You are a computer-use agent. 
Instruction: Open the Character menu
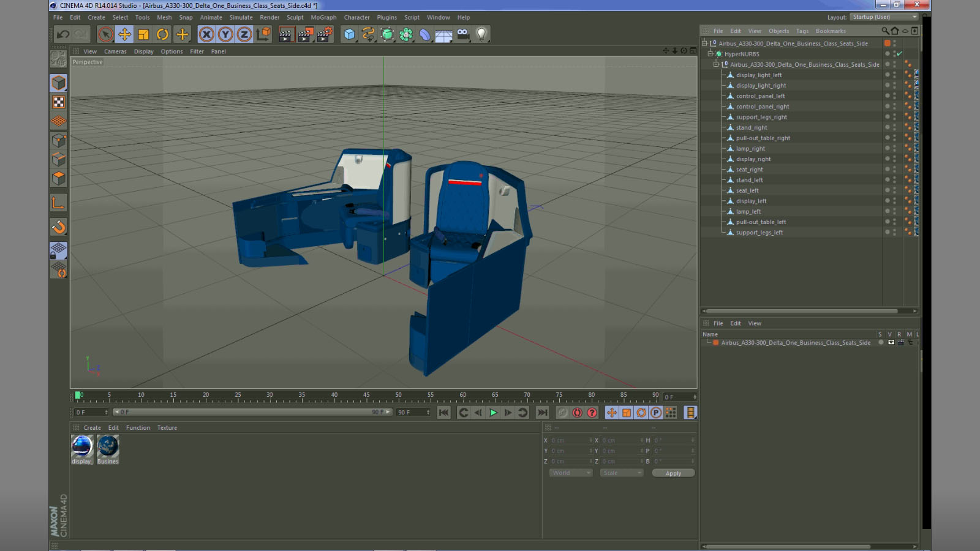tap(356, 17)
